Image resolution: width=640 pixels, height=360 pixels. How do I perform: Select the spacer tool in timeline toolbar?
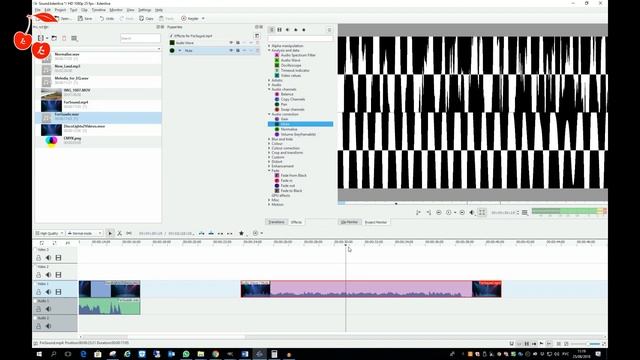(129, 233)
